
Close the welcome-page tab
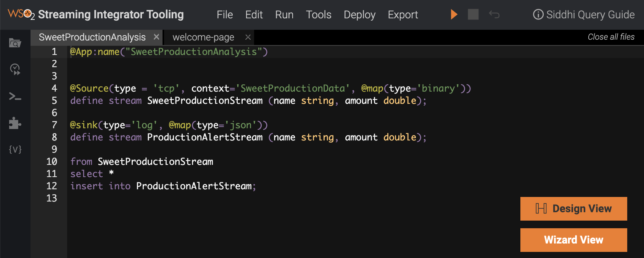pos(248,37)
